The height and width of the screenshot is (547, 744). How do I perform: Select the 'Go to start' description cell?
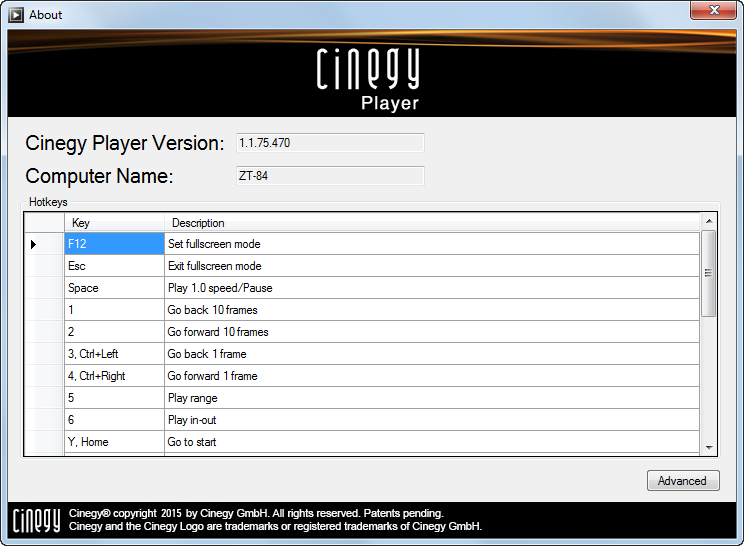click(x=432, y=442)
